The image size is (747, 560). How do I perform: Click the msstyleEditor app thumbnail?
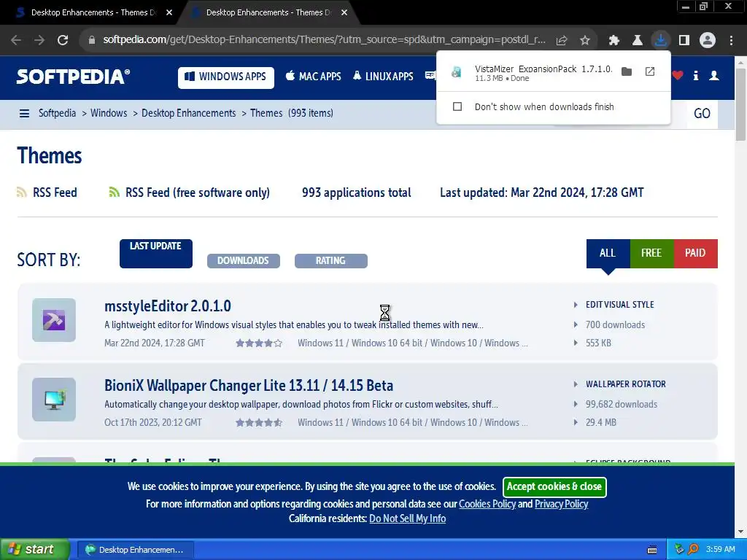tap(54, 320)
